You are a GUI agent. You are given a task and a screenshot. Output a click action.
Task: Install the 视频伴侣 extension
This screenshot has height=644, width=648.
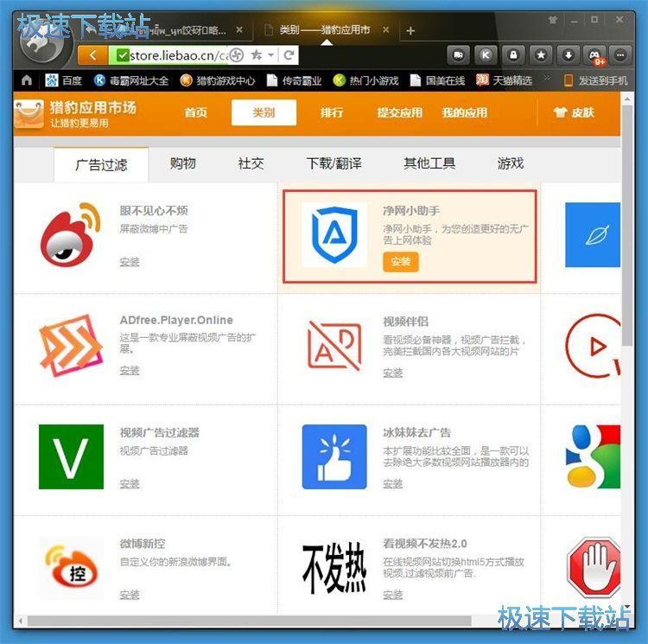(392, 373)
